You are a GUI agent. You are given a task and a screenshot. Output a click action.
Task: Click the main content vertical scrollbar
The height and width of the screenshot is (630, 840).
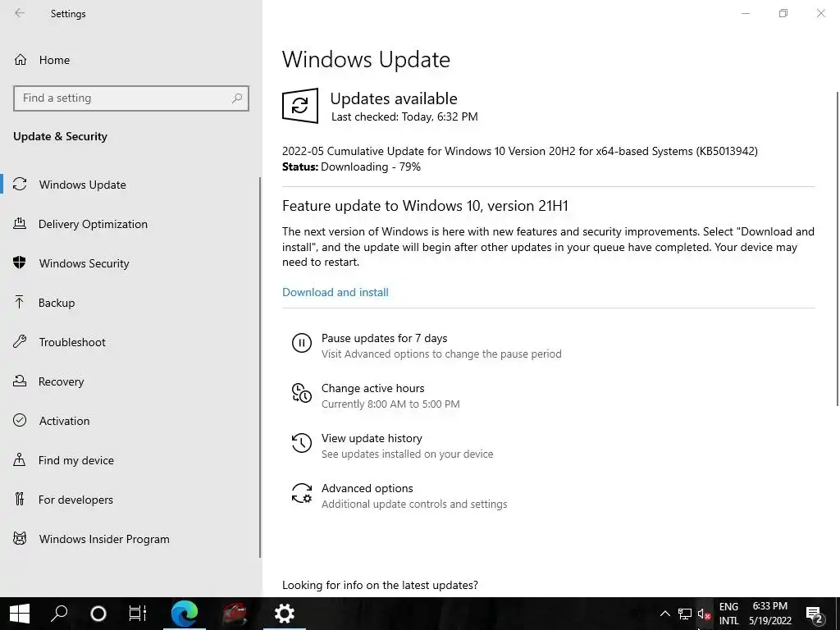(838, 249)
